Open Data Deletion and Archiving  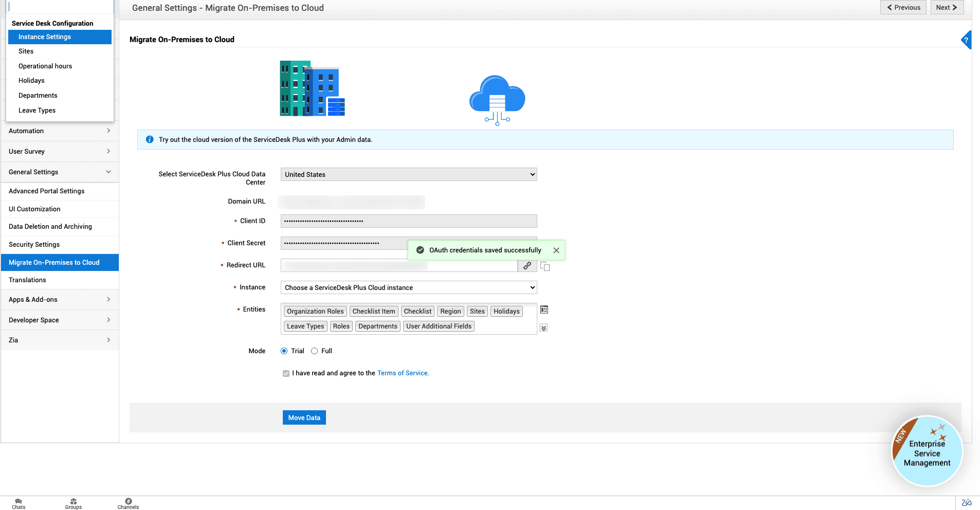60,227
